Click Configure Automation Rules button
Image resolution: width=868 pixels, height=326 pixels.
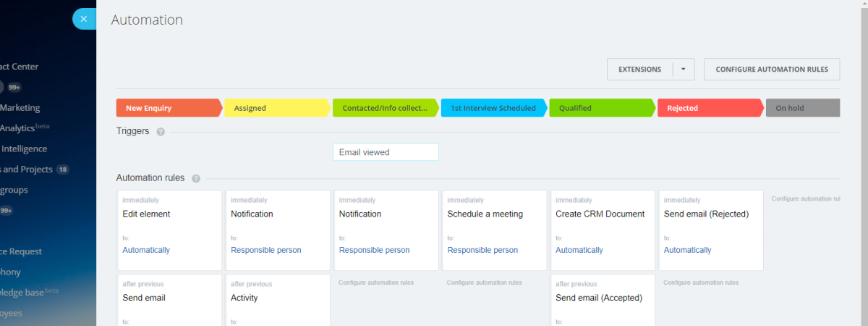pyautogui.click(x=771, y=70)
